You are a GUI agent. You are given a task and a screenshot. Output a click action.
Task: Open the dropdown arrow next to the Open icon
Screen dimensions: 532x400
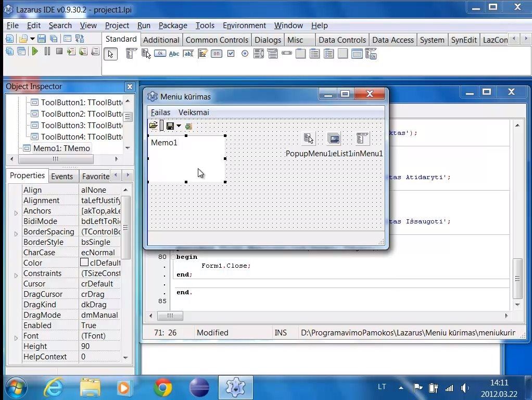tap(32, 39)
